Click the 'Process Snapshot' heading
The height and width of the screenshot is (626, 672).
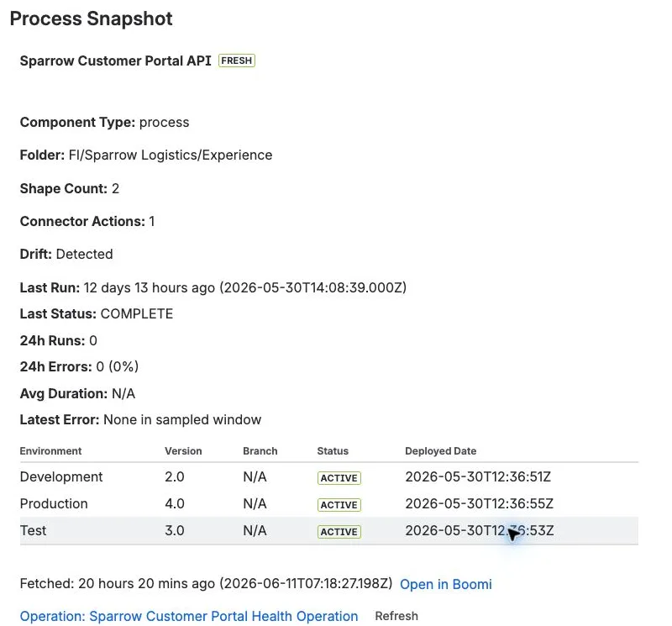tap(92, 18)
